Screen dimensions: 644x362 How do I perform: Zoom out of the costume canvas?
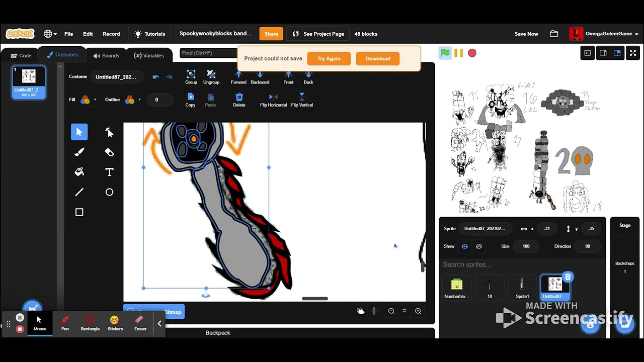[391, 311]
